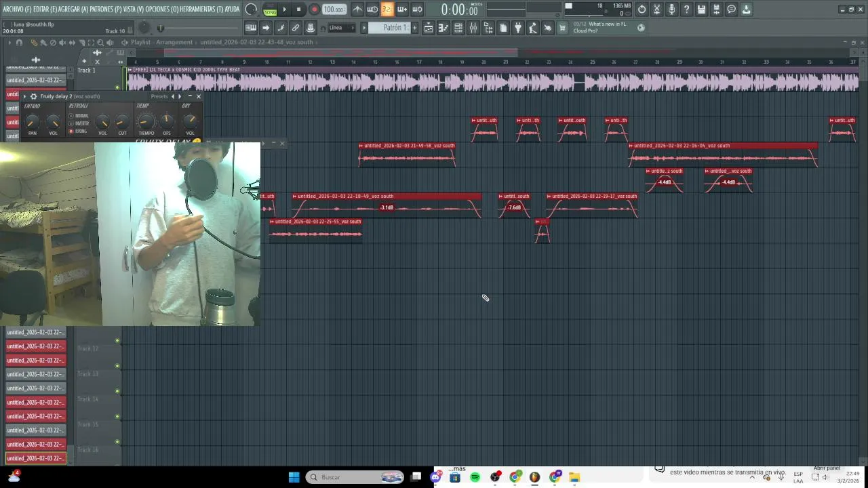This screenshot has width=868, height=488.
Task: Click the render/export audio icon
Action: [716, 9]
